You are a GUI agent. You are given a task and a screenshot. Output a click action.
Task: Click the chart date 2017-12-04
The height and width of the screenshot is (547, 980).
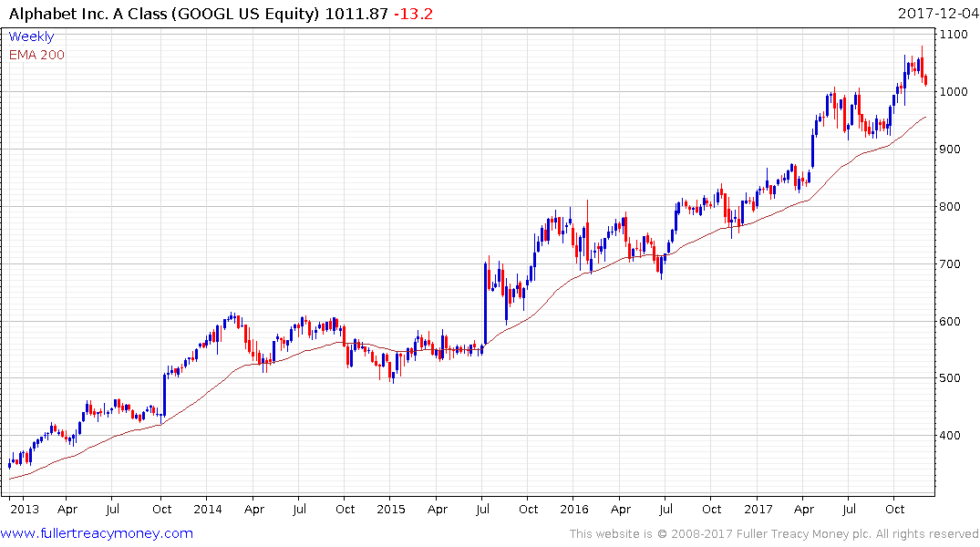coord(938,13)
